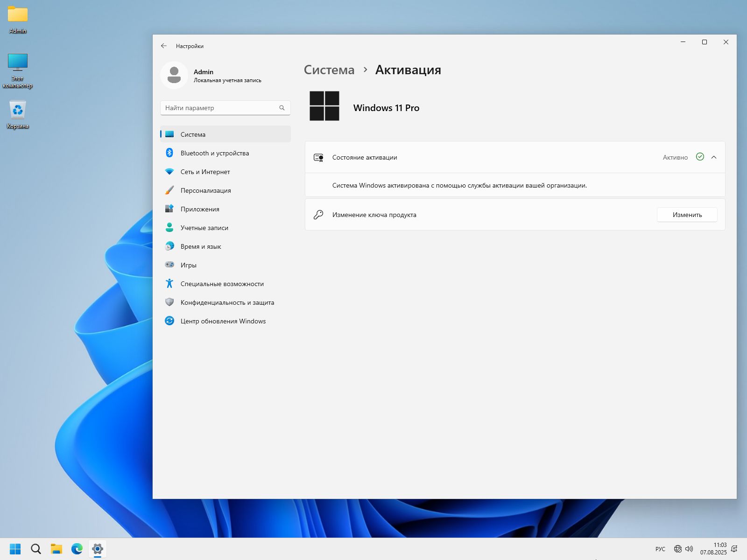
Task: Maximize the Settings window
Action: (x=705, y=42)
